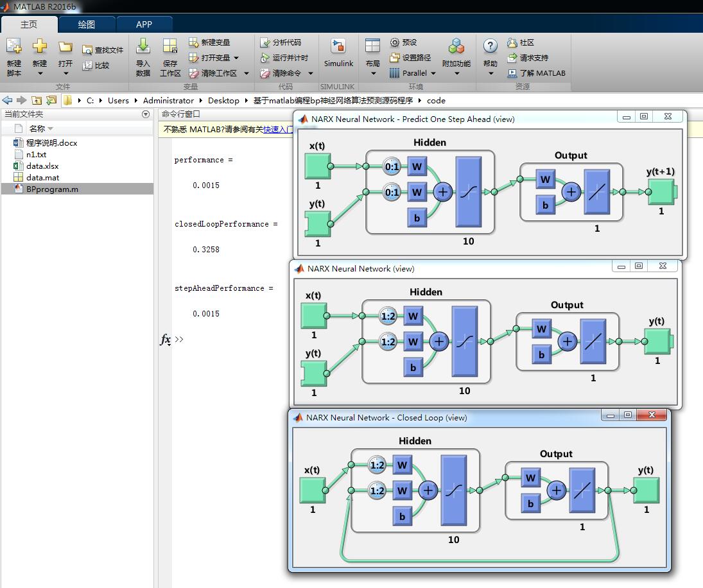Expand the Layout (布局) dropdown arrow
Image resolution: width=703 pixels, height=588 pixels.
[373, 73]
